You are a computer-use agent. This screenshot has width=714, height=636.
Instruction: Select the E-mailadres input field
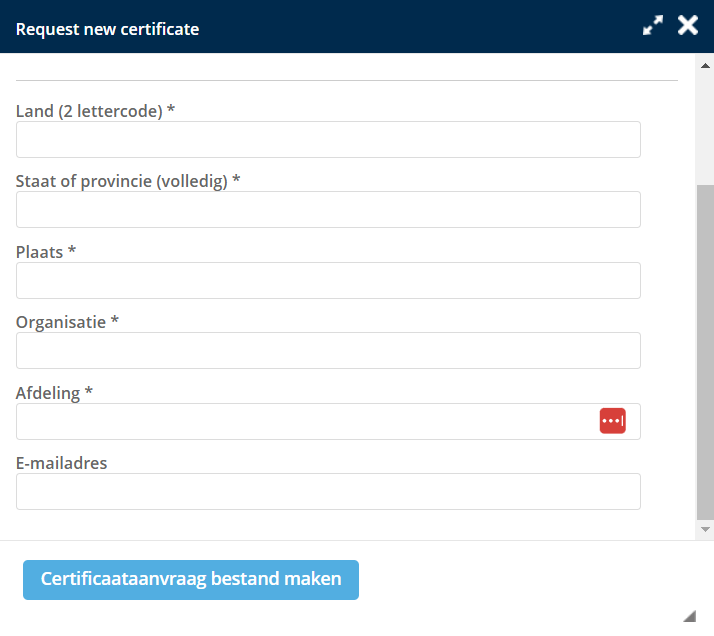coord(328,492)
